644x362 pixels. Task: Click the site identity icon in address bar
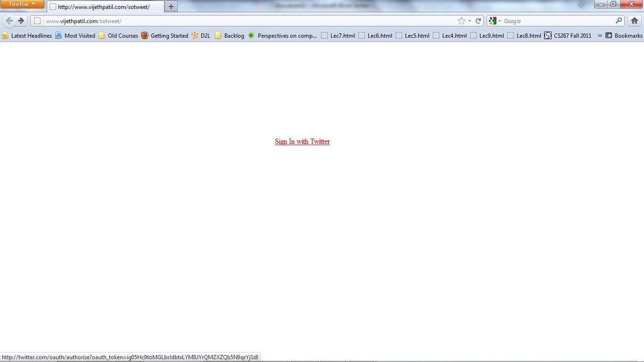[x=37, y=21]
